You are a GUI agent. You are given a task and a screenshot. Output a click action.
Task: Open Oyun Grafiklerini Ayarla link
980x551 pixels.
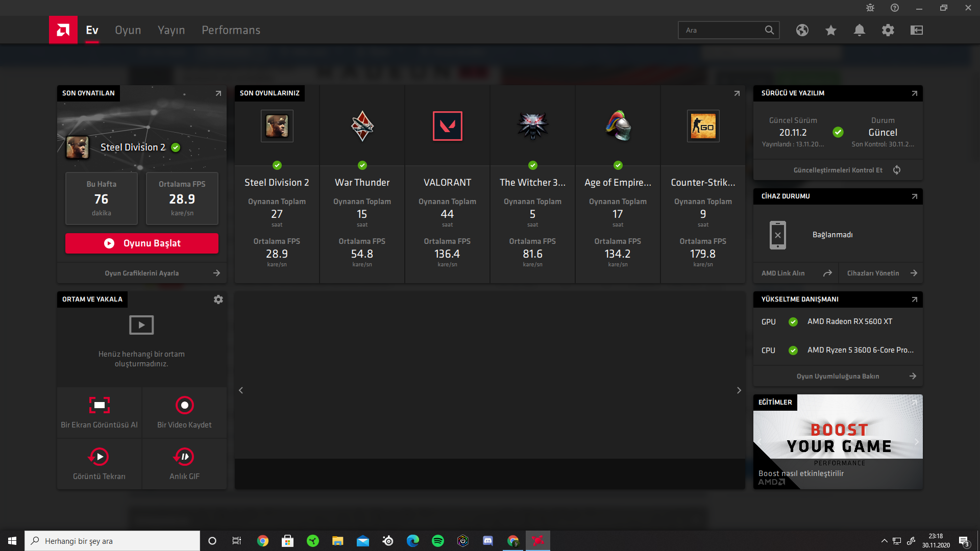pos(142,273)
